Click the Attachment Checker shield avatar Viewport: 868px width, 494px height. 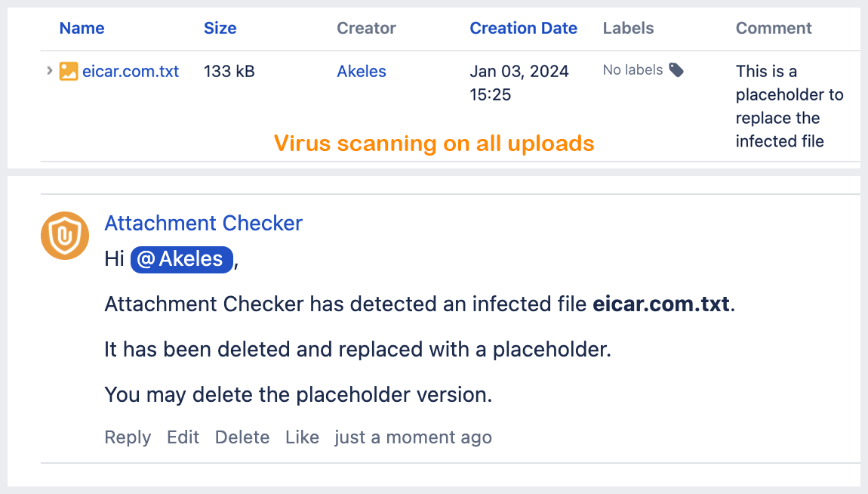[65, 236]
